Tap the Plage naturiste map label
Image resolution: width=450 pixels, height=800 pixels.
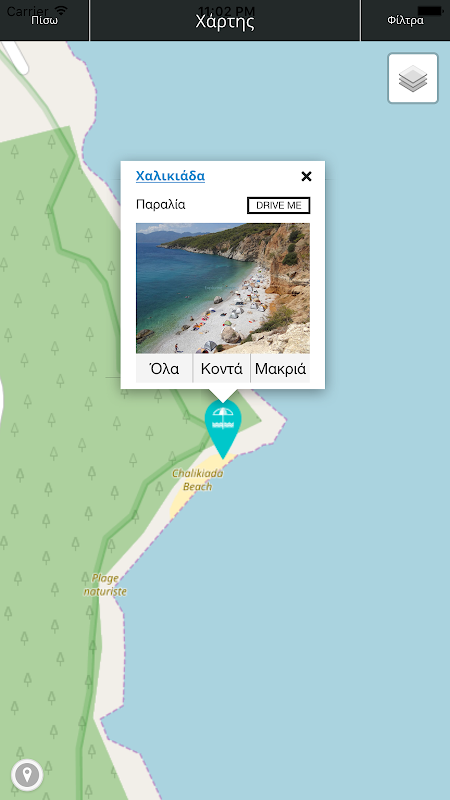click(105, 585)
